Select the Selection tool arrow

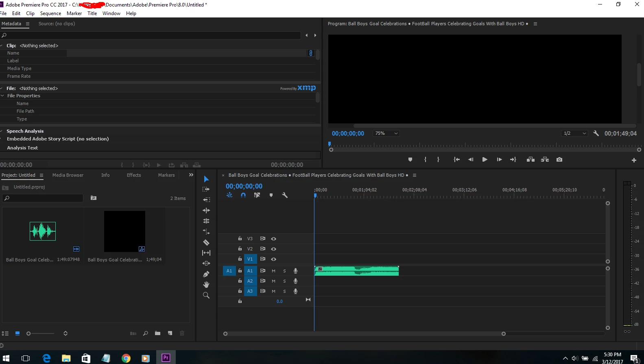click(206, 179)
